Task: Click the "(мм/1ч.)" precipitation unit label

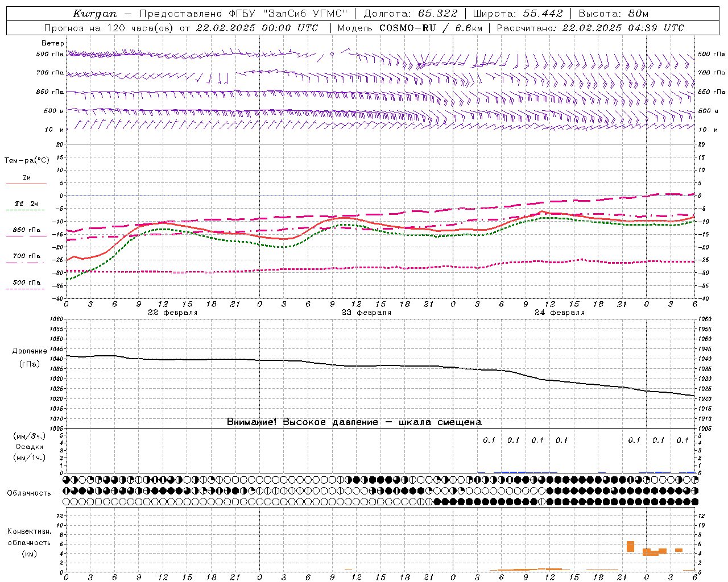Action: point(30,458)
